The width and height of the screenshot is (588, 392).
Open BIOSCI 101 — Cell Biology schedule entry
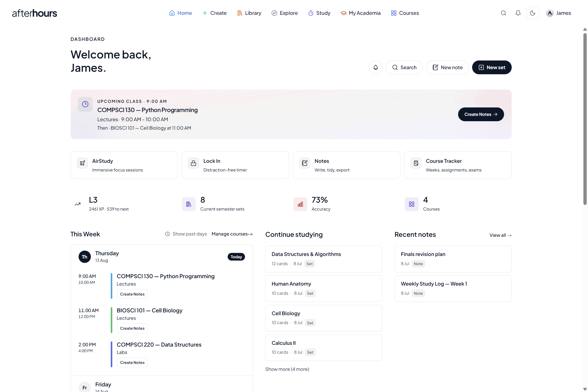[150, 311]
